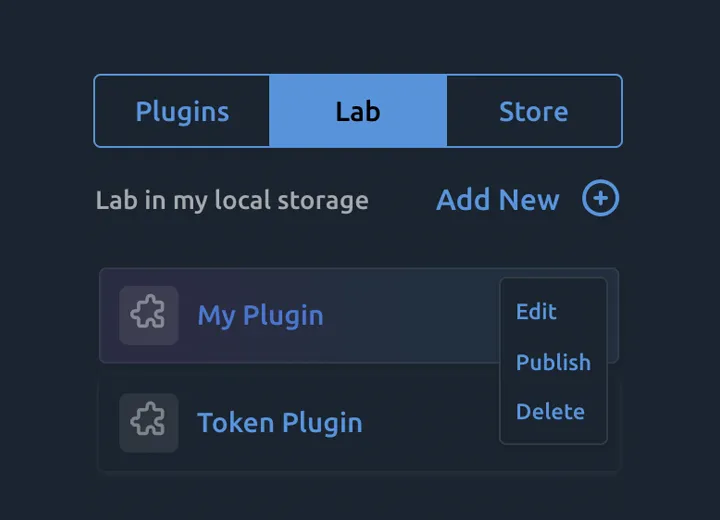Publish My Plugin to the store
Image resolution: width=720 pixels, height=520 pixels.
coord(553,362)
